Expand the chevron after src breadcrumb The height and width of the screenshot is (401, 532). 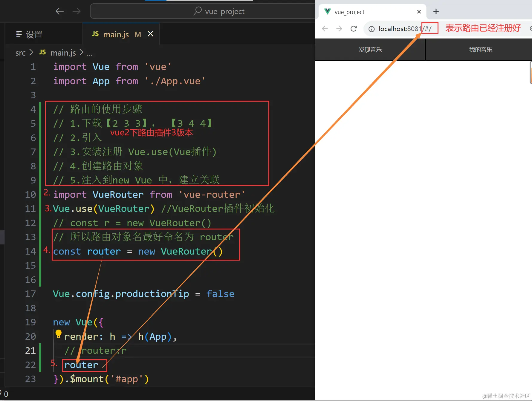pos(31,53)
